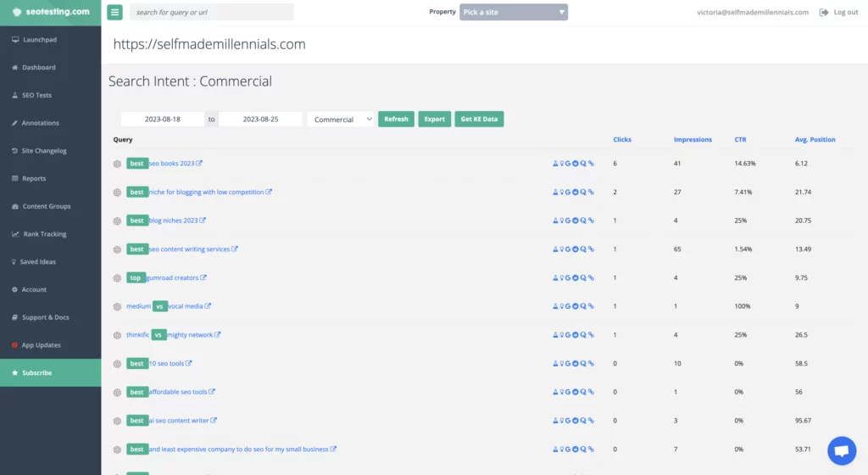Click the lightbulb idea icon in the 'seo books 2023' row

pos(561,164)
